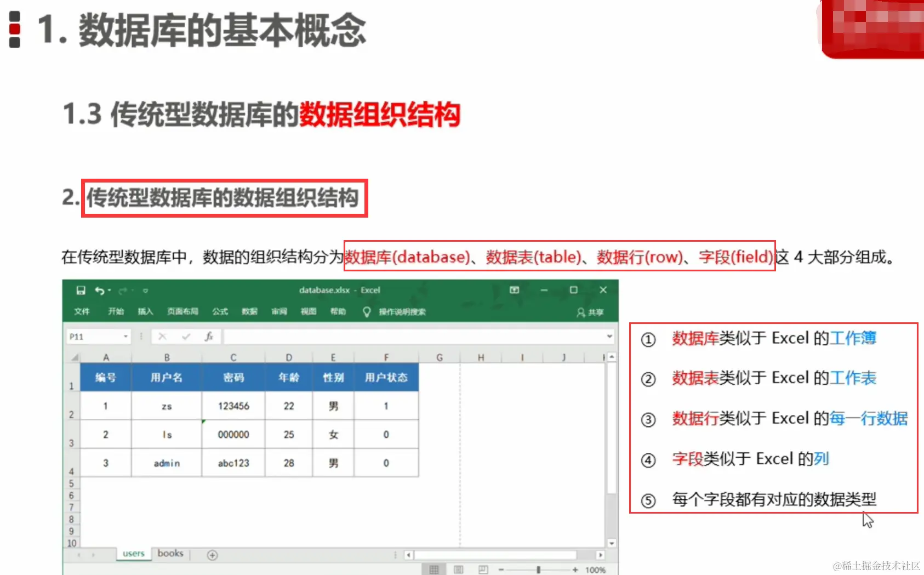
Task: Select row 2 header
Action: (x=71, y=406)
